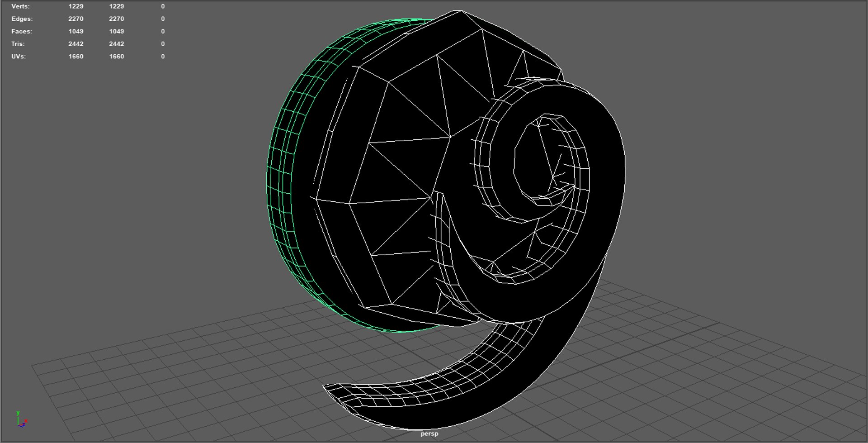This screenshot has width=868, height=443.
Task: Click the Faces: heads-up label
Action: (x=22, y=31)
